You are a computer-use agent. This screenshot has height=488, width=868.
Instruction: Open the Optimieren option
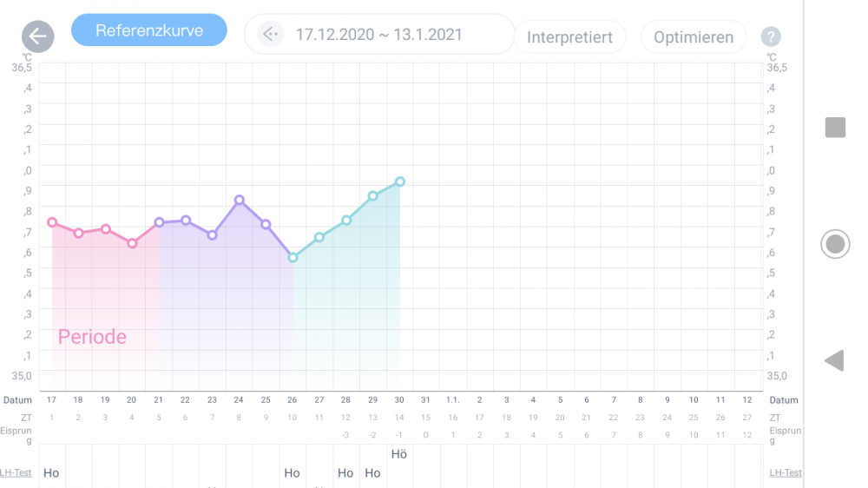coord(693,37)
